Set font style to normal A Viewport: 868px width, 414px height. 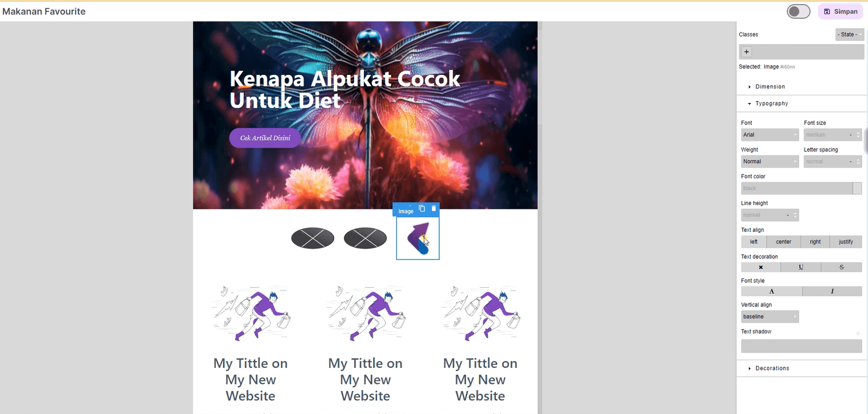pos(771,292)
